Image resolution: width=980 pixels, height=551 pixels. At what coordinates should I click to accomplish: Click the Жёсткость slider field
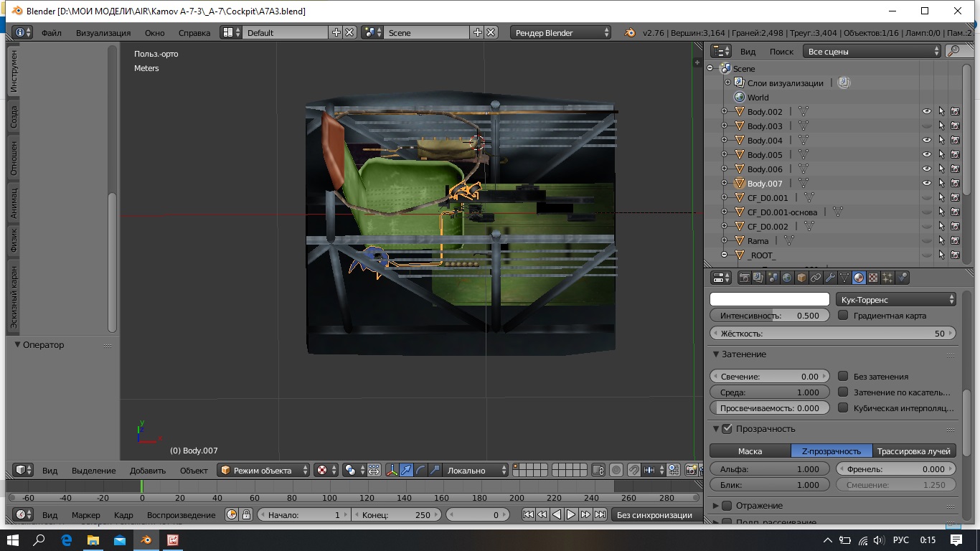pyautogui.click(x=832, y=333)
